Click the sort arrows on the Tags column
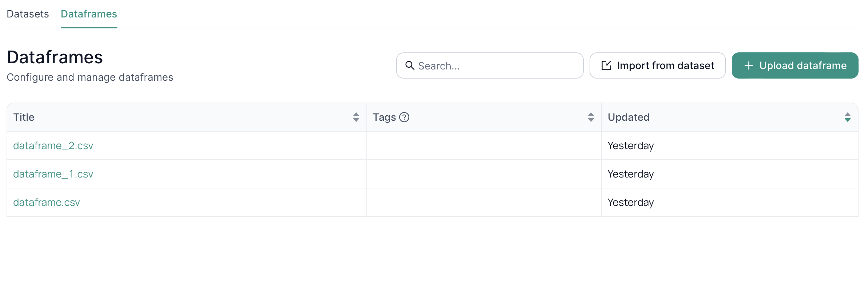 591,117
